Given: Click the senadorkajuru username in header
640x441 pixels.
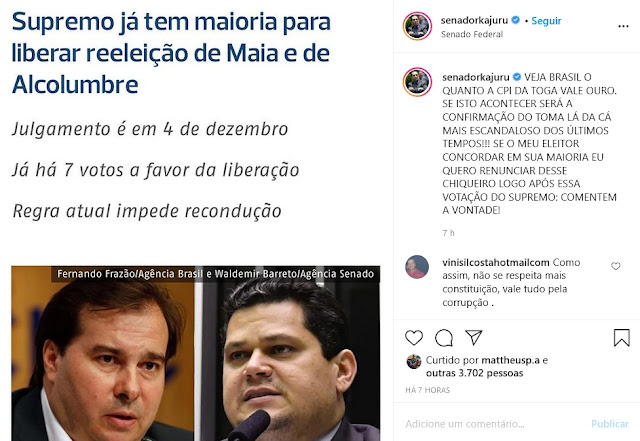Looking at the screenshot, I should click(474, 20).
